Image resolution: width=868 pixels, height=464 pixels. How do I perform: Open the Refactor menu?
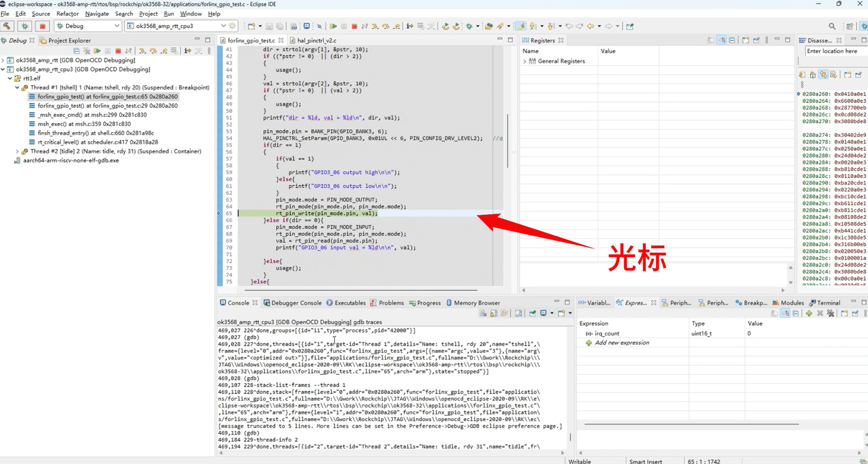[68, 14]
